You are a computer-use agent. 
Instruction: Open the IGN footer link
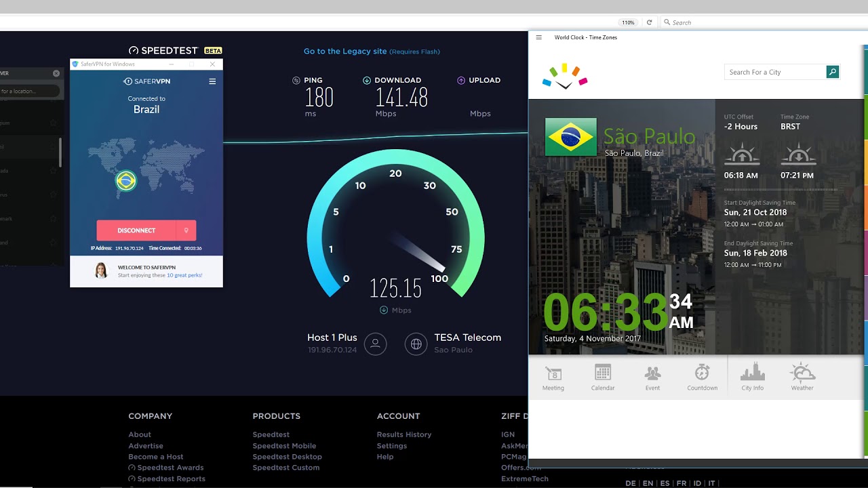[x=508, y=434]
